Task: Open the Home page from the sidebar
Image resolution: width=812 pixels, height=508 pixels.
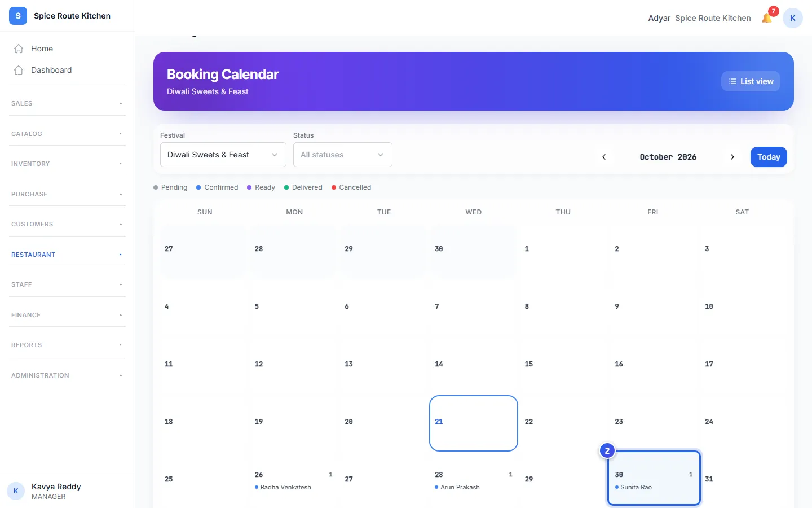Action: tap(68, 49)
